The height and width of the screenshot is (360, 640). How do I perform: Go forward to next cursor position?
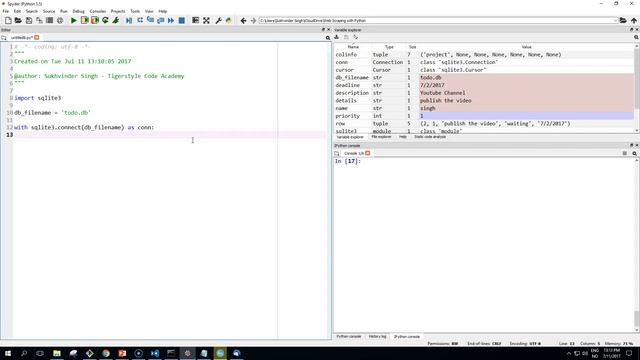point(253,20)
